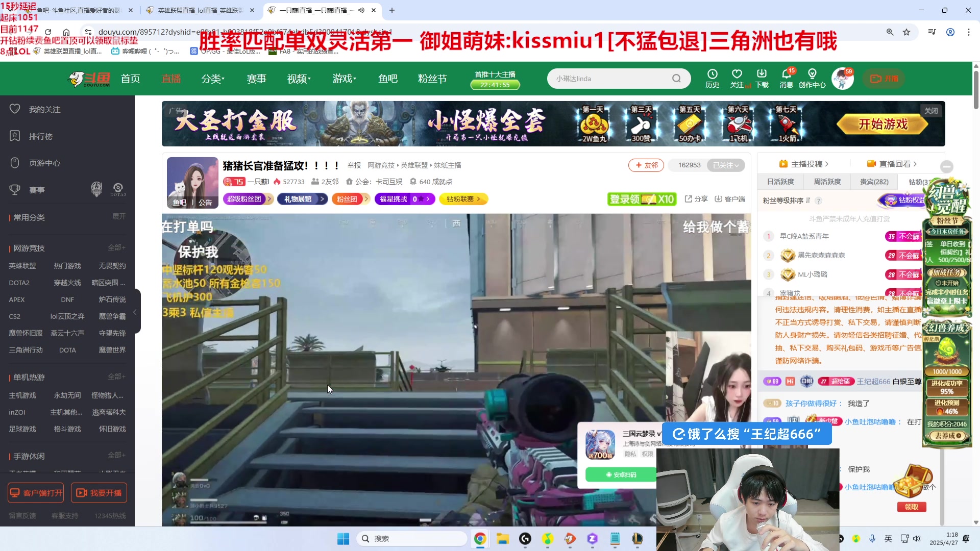
Task: Open 英雄联盟 category in sidebar
Action: point(22,266)
